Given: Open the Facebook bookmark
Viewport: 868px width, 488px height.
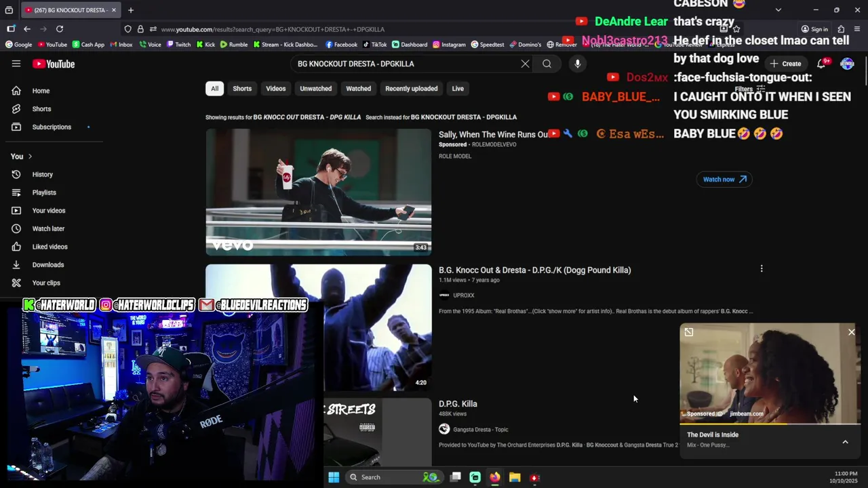Looking at the screenshot, I should [341, 45].
